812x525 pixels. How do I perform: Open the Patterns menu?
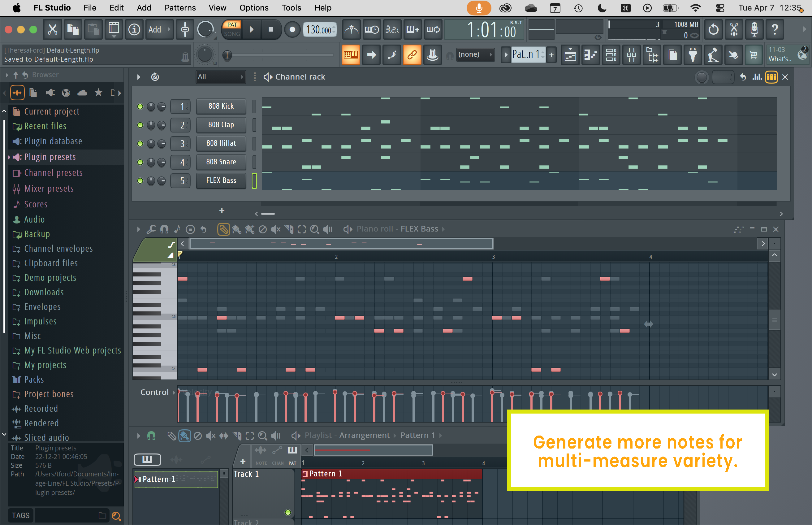180,7
